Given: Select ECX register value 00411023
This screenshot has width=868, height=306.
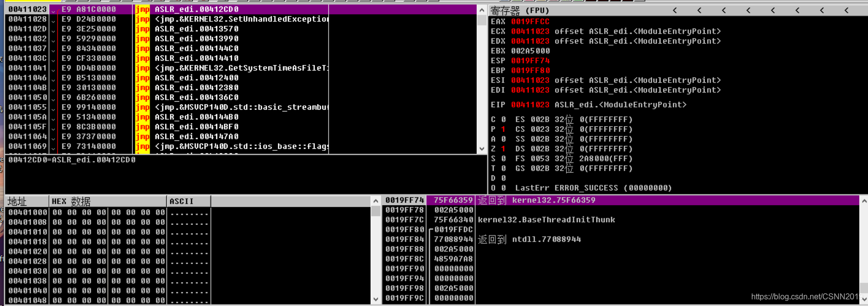Looking at the screenshot, I should pos(530,31).
